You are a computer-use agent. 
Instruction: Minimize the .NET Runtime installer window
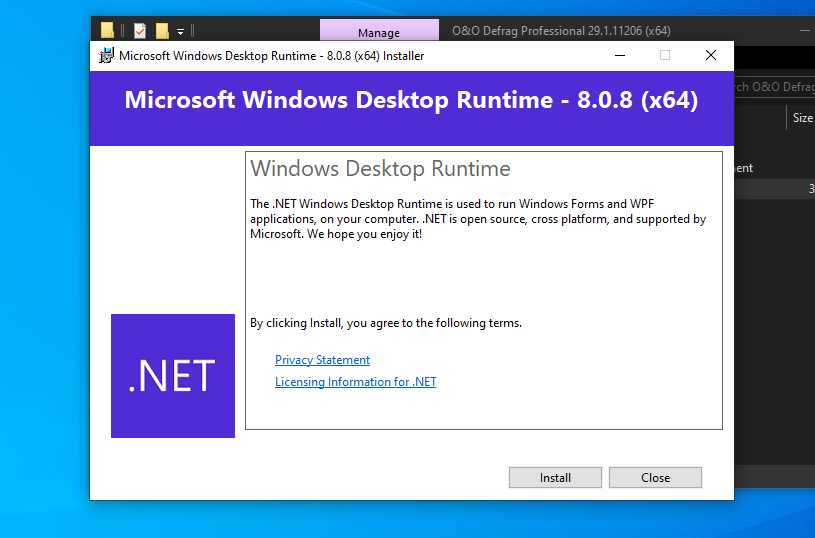coord(620,55)
